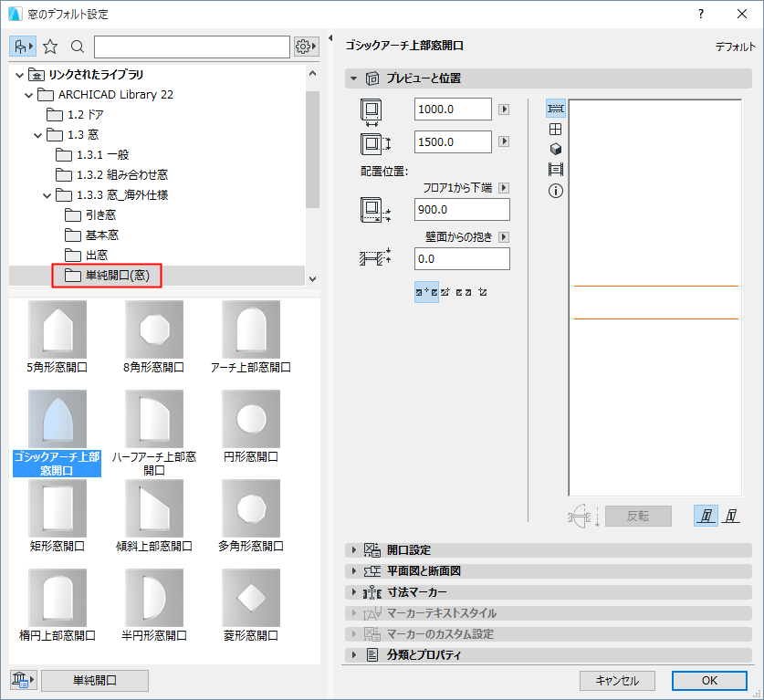Focus the library search text field

192,47
